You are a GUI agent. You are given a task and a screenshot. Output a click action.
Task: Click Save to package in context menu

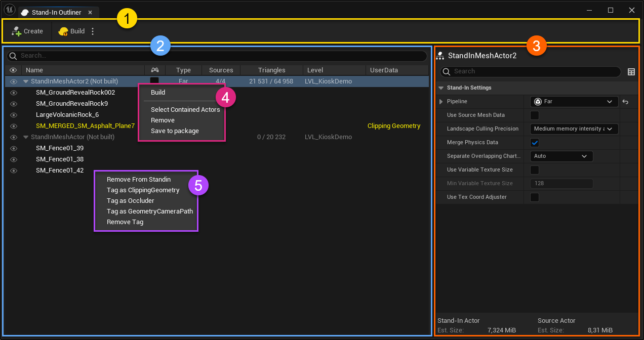click(x=175, y=131)
